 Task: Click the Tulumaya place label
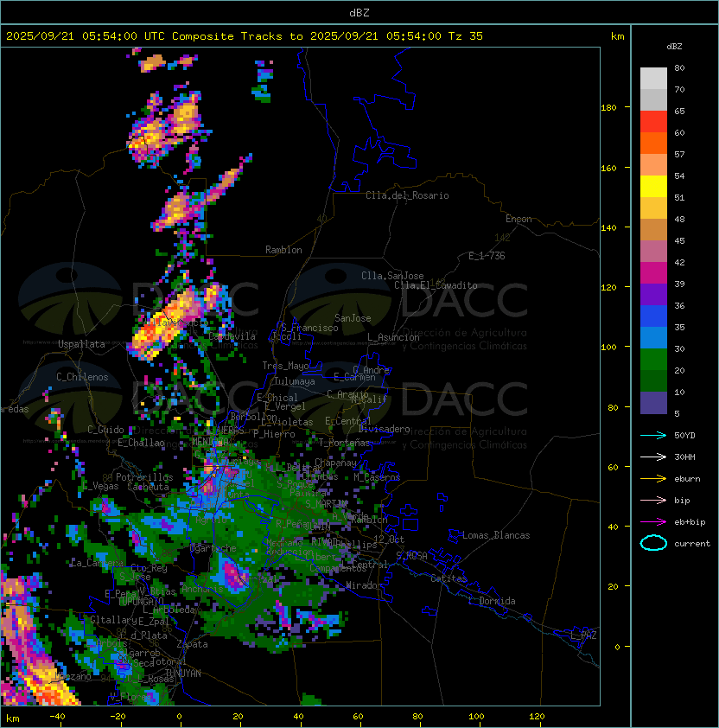[x=295, y=381]
